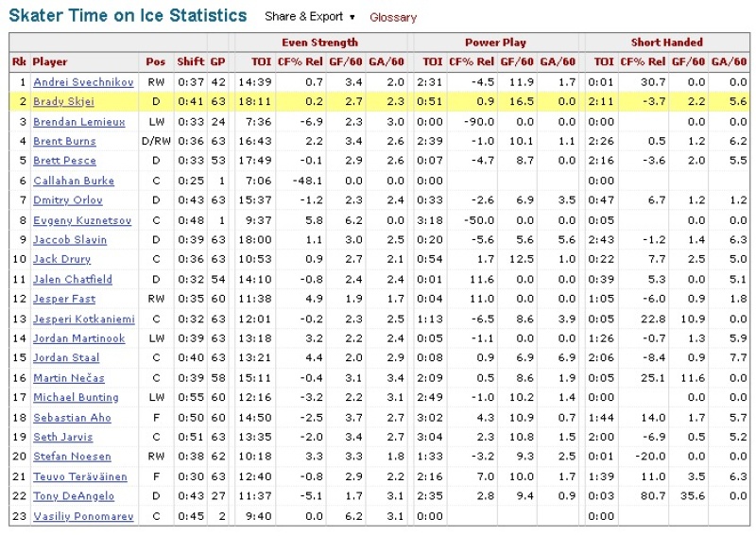Screen dimensions: 756x536
Task: Sort by GP column header
Action: coord(218,61)
